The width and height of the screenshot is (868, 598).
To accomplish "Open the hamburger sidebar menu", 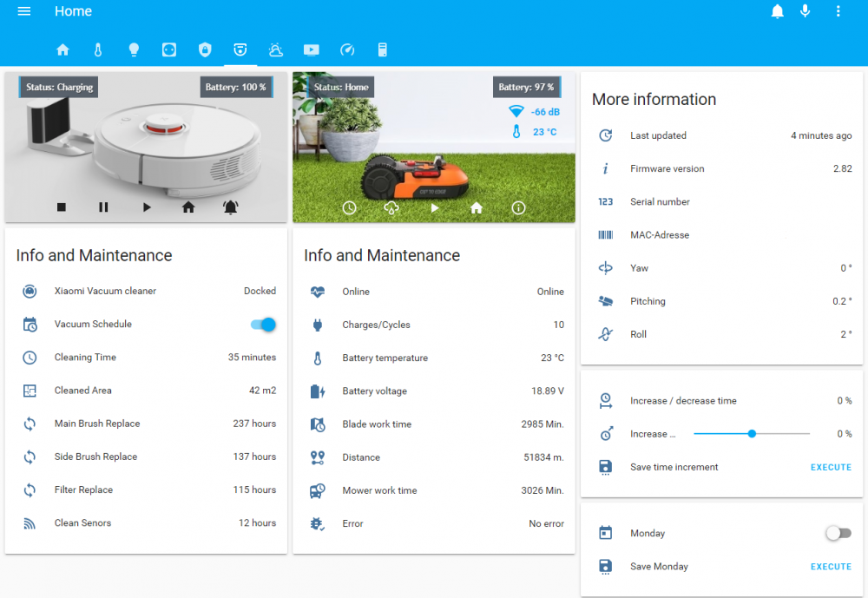I will 24,11.
